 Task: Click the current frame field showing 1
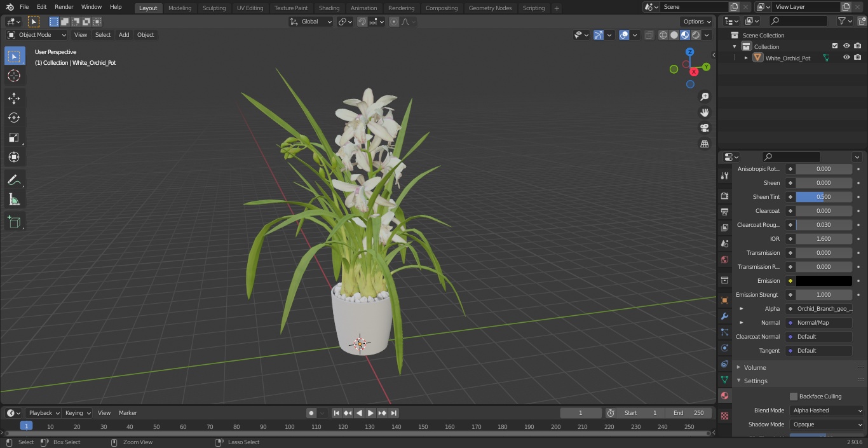[x=581, y=413]
